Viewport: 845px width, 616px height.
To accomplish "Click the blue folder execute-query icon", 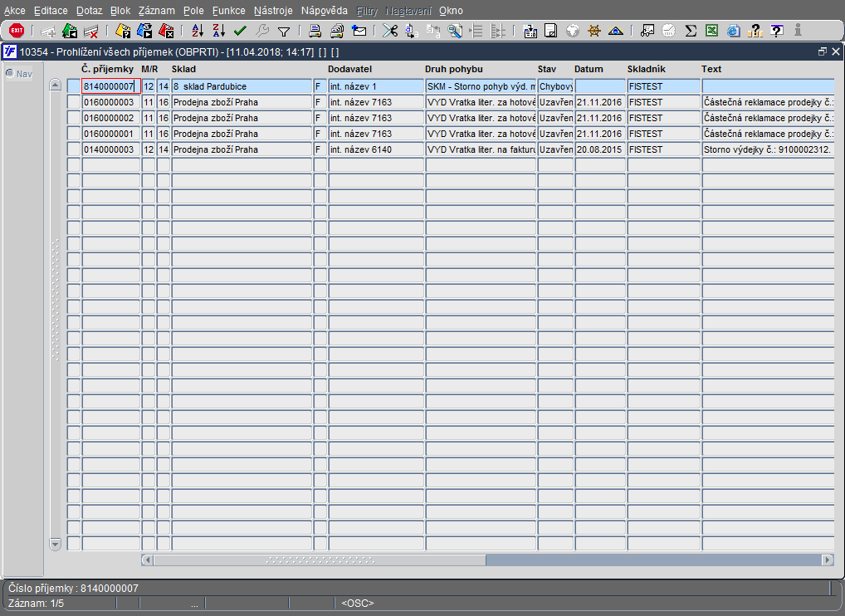I will (x=144, y=31).
